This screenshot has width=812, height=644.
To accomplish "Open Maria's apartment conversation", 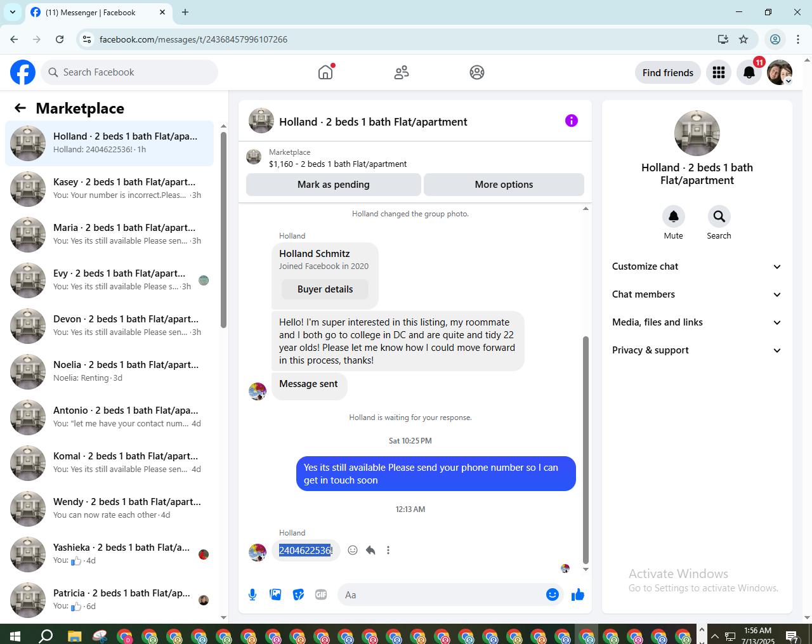I will pos(110,235).
